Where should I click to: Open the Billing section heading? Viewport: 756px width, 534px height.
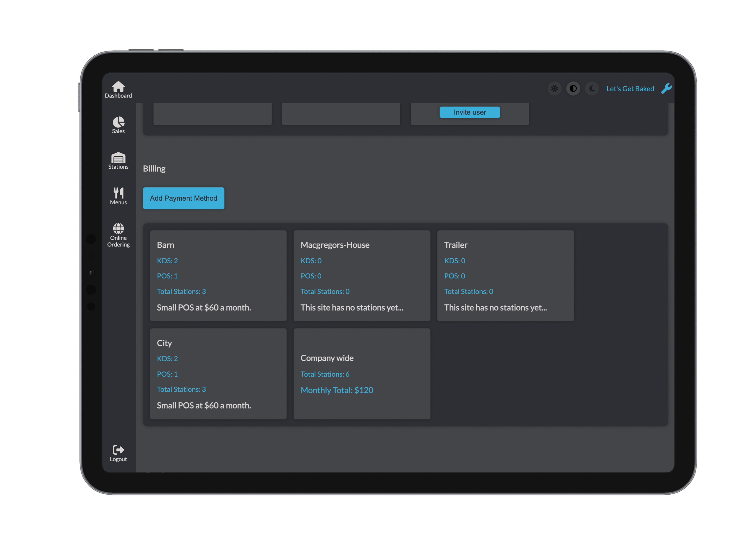[154, 168]
